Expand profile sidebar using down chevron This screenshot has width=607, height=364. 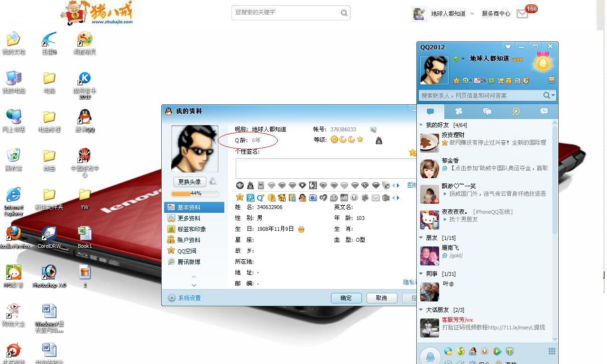[x=193, y=285]
